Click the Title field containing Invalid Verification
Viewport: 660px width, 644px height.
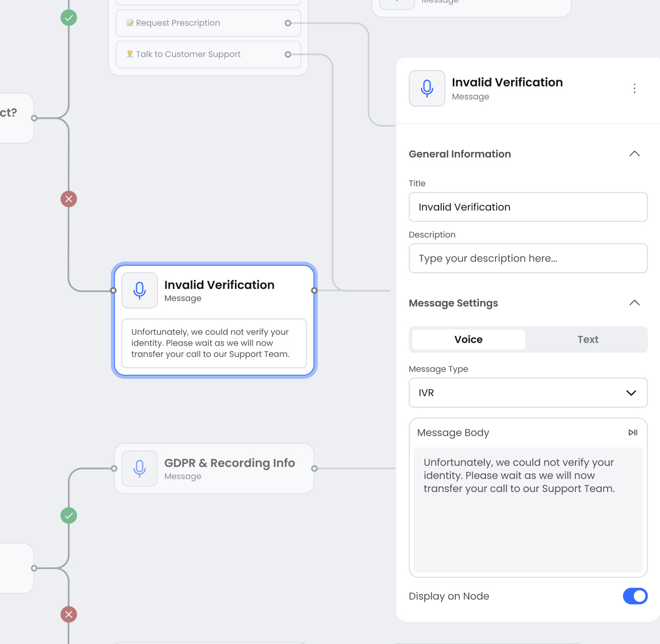point(528,207)
